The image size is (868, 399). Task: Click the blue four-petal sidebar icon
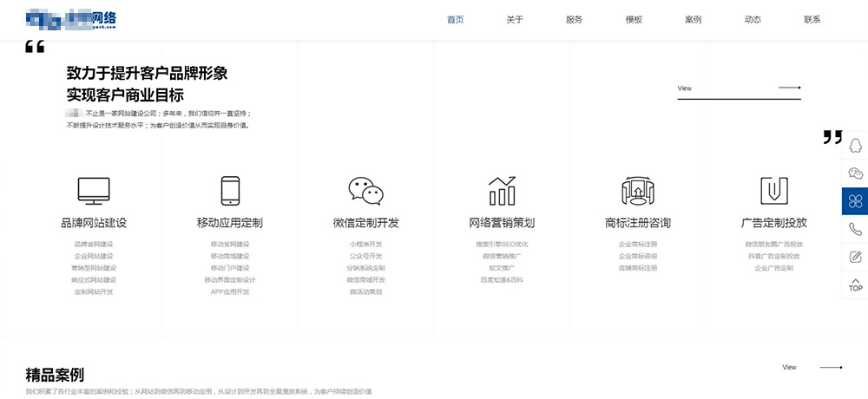tap(855, 201)
